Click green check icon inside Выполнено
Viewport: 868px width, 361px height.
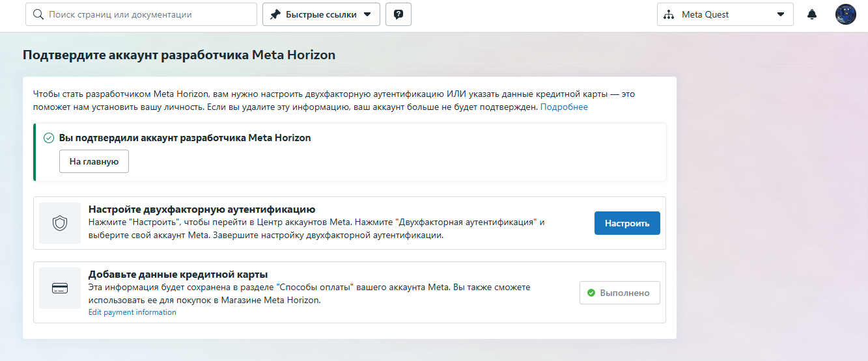point(591,293)
